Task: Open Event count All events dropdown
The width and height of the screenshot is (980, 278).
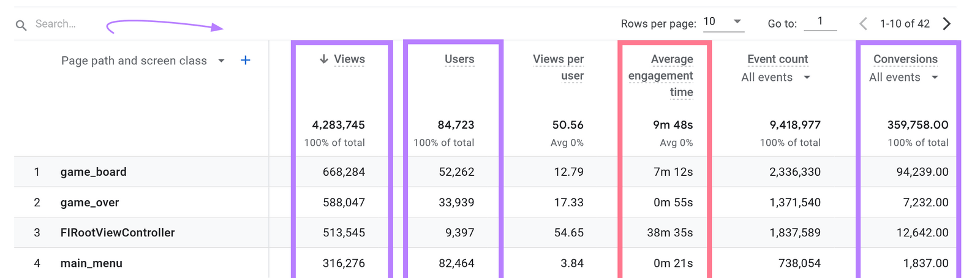Action: [807, 77]
